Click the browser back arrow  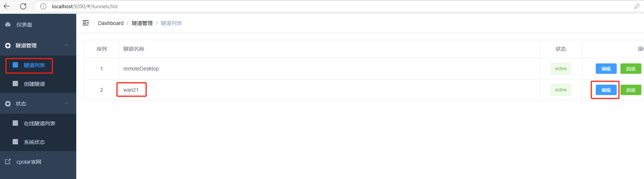[7, 6]
